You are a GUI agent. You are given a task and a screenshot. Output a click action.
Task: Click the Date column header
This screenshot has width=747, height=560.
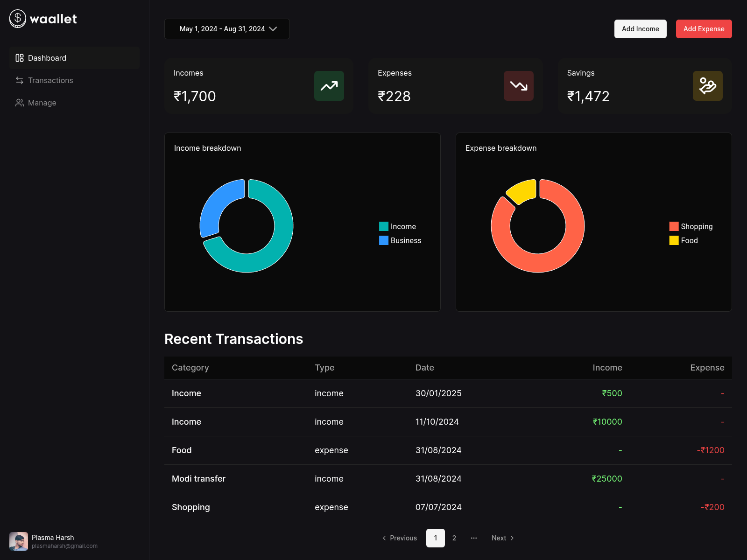[x=425, y=368]
